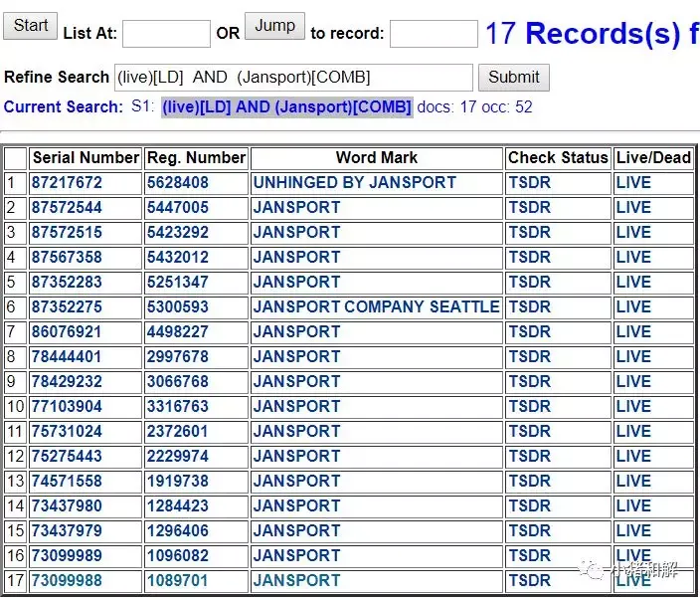Focus the List At input field
700x600 pixels.
166,34
